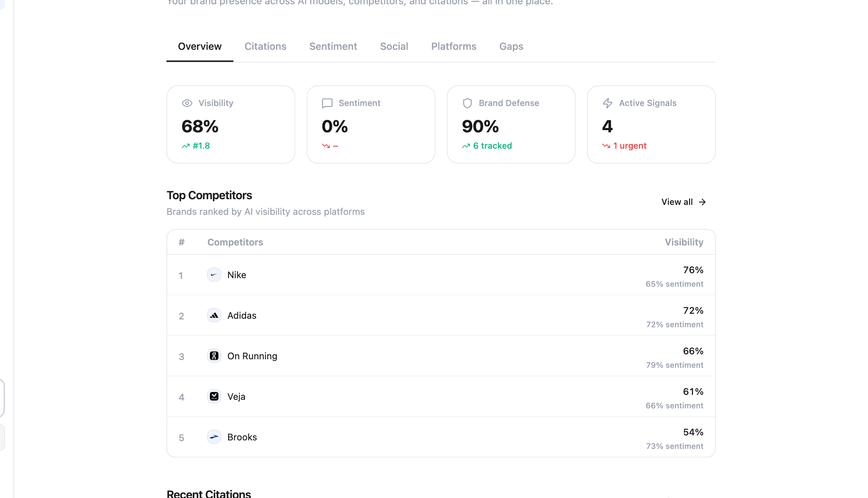
Task: Click Nike's 76% visibility value
Action: tap(693, 270)
